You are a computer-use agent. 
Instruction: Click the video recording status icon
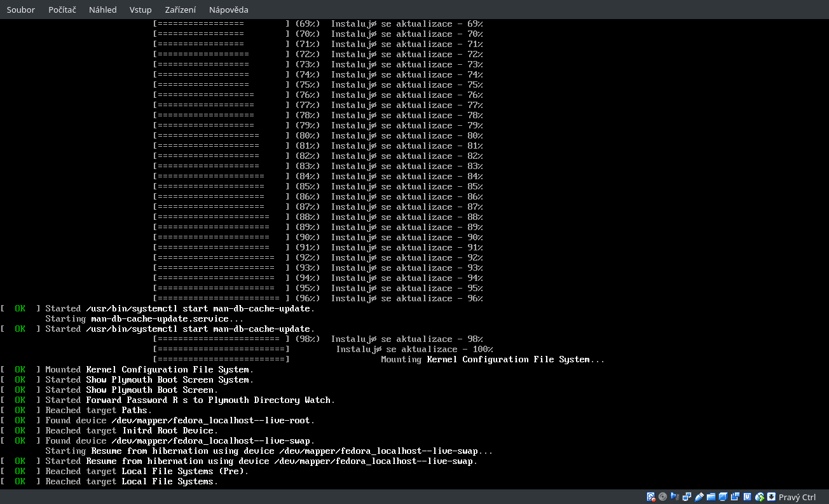point(736,496)
